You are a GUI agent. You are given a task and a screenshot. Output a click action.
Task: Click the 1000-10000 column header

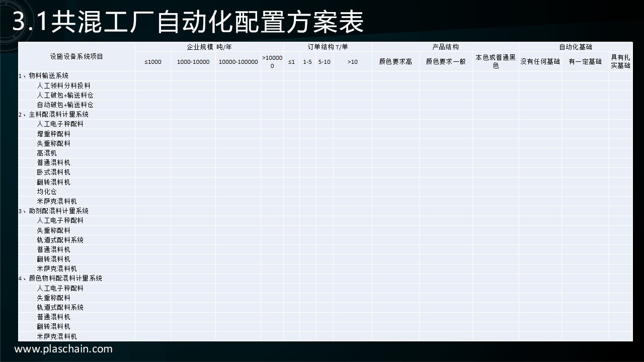coord(193,62)
